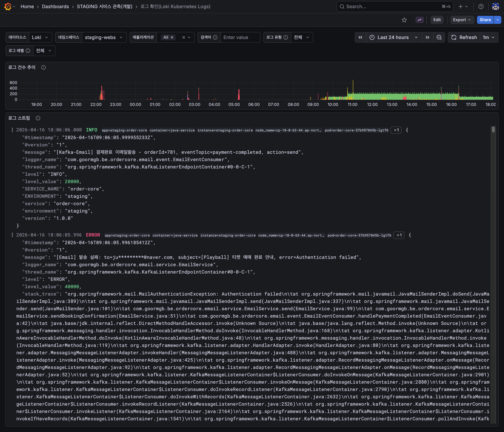The width and height of the screenshot is (504, 432).
Task: Click the shared crosshair compare icon
Action: pos(419,20)
